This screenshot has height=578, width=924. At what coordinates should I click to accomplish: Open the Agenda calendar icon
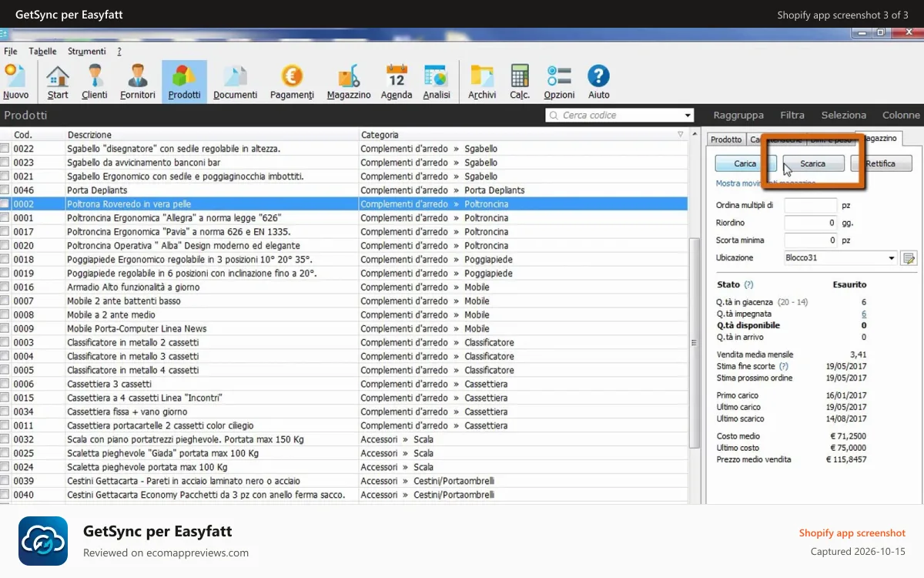(x=397, y=82)
